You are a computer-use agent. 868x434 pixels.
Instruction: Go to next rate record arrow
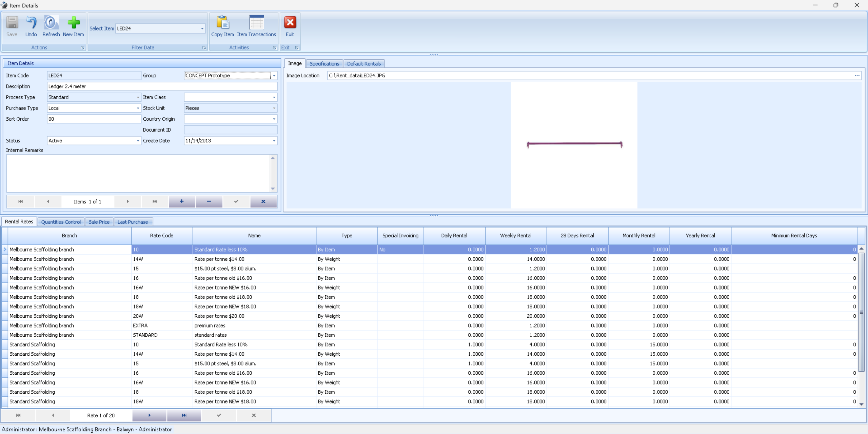point(149,415)
